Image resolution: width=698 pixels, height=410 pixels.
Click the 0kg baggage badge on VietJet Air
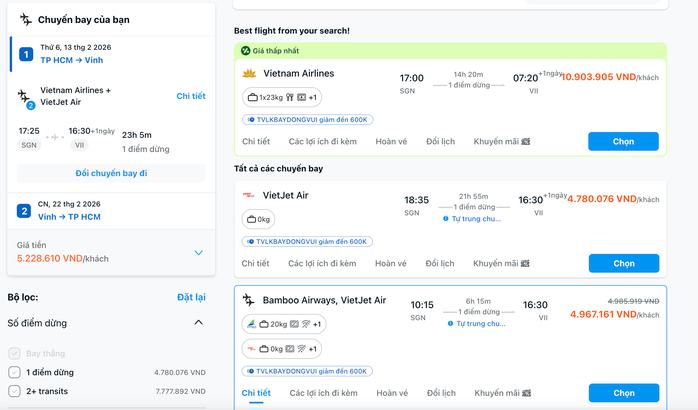[260, 219]
